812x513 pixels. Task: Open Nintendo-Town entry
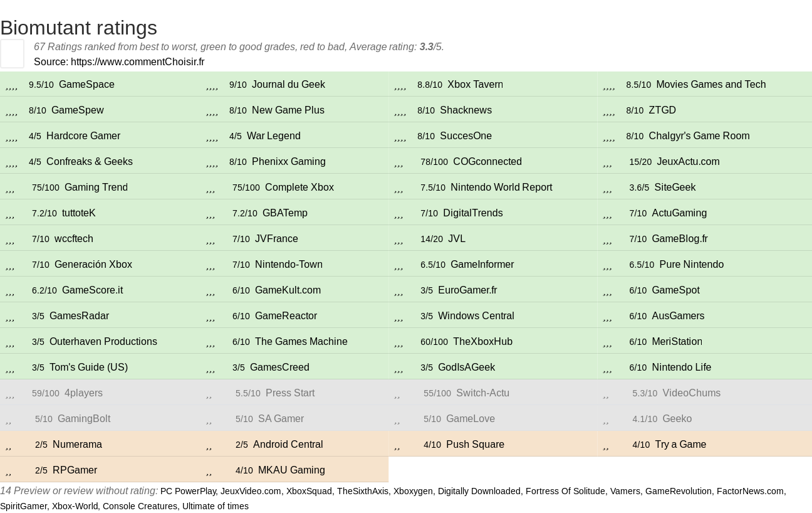coord(289,264)
